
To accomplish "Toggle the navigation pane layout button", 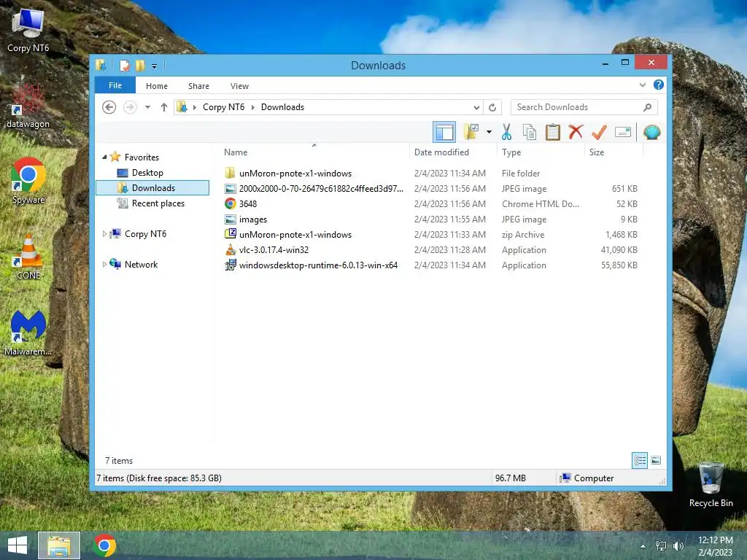I will coord(444,132).
